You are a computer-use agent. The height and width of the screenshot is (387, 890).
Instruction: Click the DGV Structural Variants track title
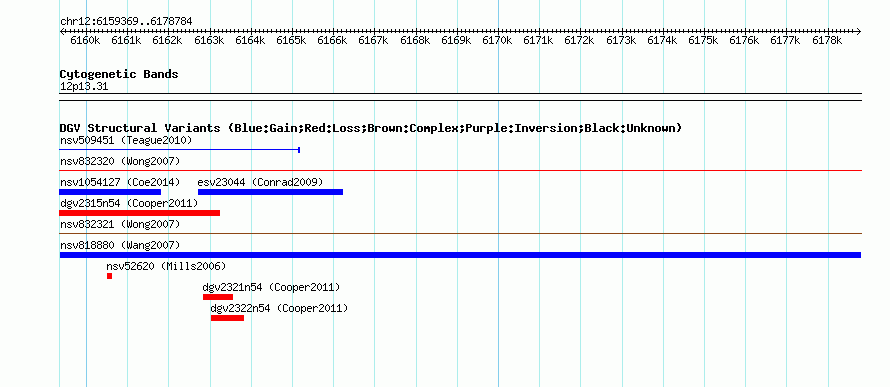(x=371, y=128)
